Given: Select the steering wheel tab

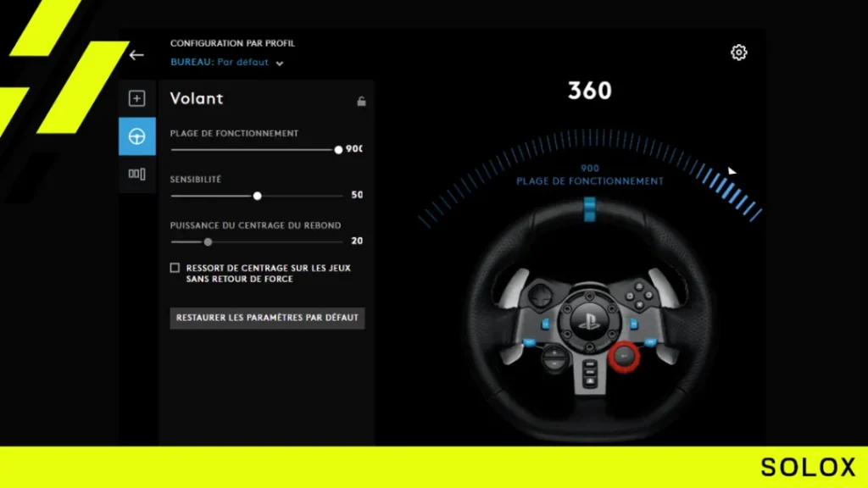Looking at the screenshot, I should (136, 136).
